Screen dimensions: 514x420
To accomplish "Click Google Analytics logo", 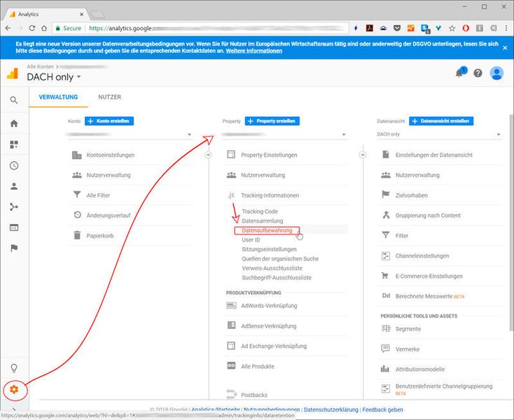I will pyautogui.click(x=13, y=73).
